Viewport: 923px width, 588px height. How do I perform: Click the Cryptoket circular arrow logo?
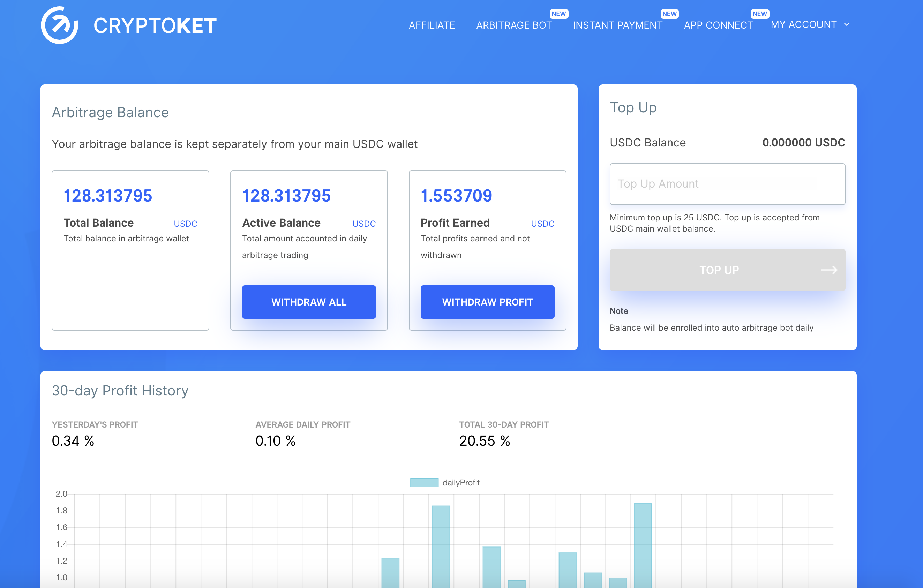(59, 25)
